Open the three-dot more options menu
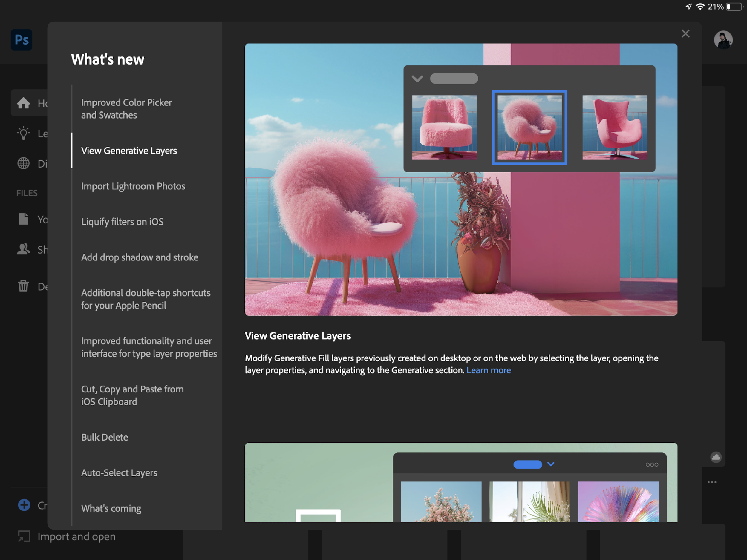Screen dimensions: 747x560 pos(712,482)
